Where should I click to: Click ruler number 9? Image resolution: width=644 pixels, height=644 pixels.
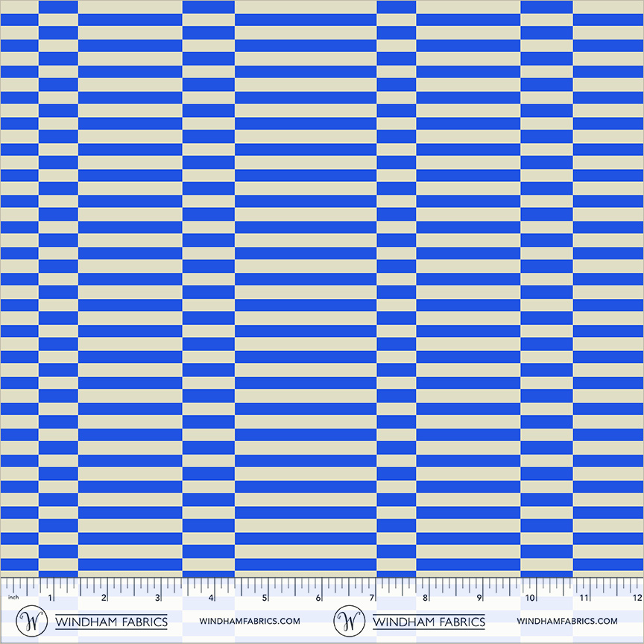[479, 598]
